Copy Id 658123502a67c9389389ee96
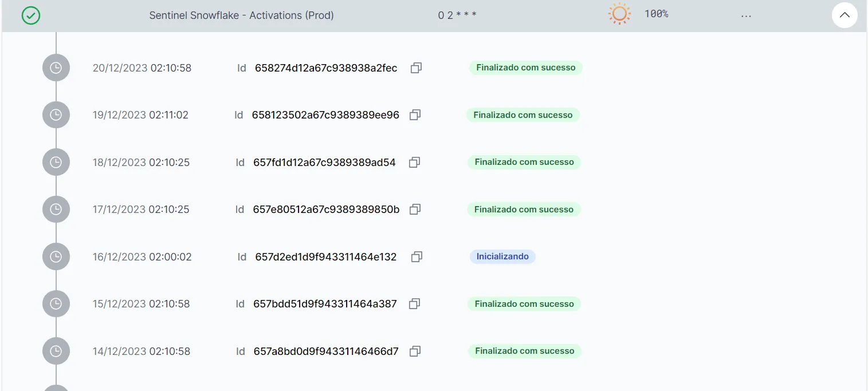Viewport: 868px width, 391px height. pos(415,115)
